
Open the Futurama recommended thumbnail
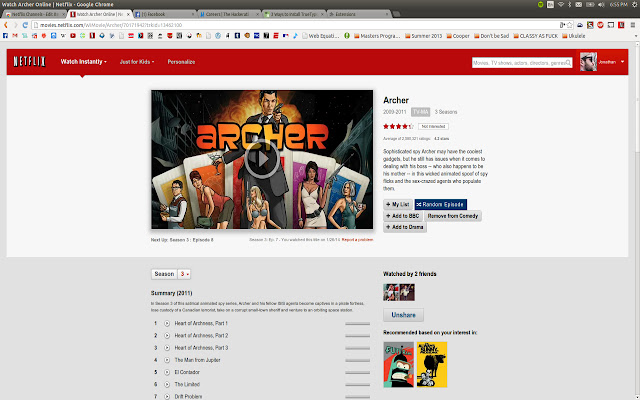click(x=398, y=364)
